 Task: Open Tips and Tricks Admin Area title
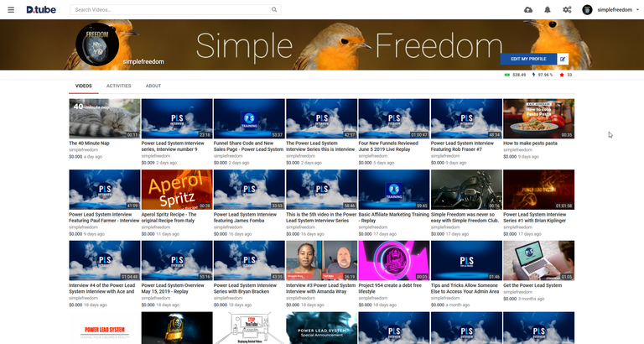click(465, 288)
